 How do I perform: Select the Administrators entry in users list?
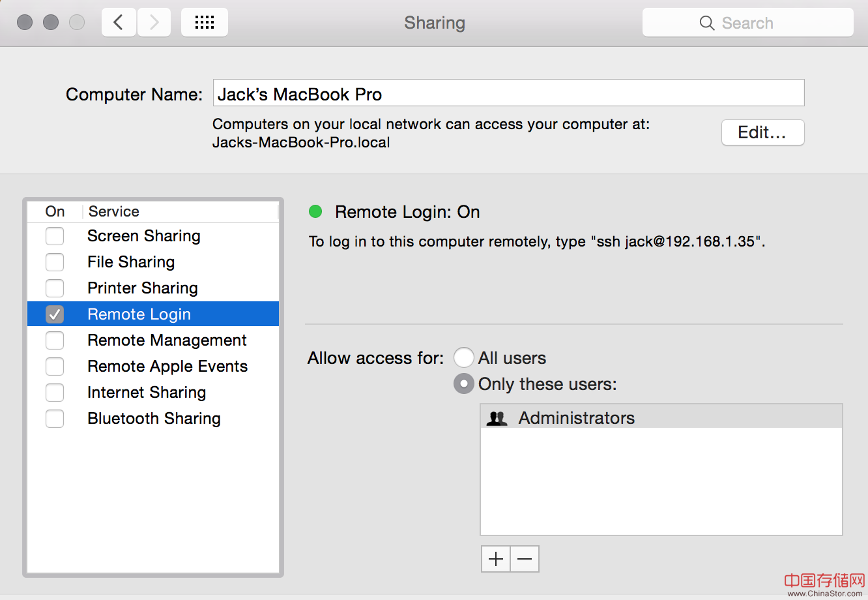click(661, 417)
